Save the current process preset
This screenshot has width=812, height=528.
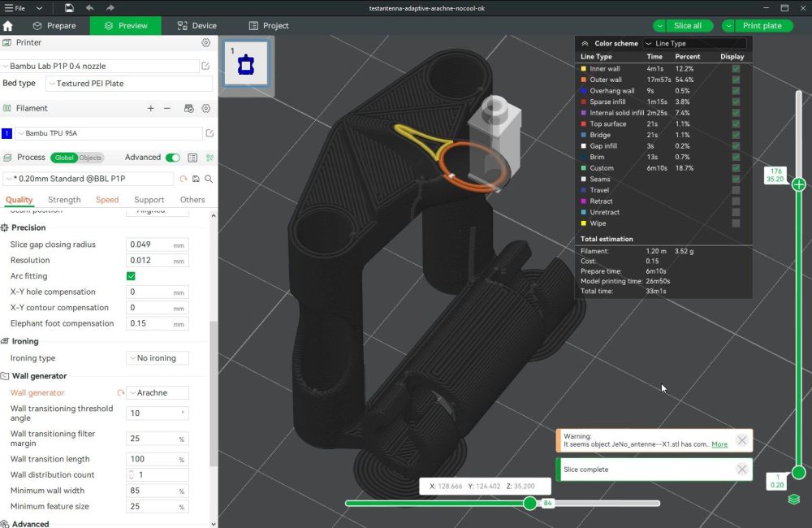click(x=196, y=179)
